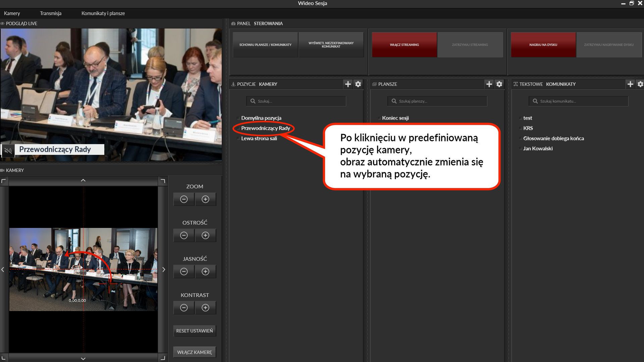Decrease Ostrość with minus icon
Viewport: 644px width, 362px height.
tap(184, 235)
